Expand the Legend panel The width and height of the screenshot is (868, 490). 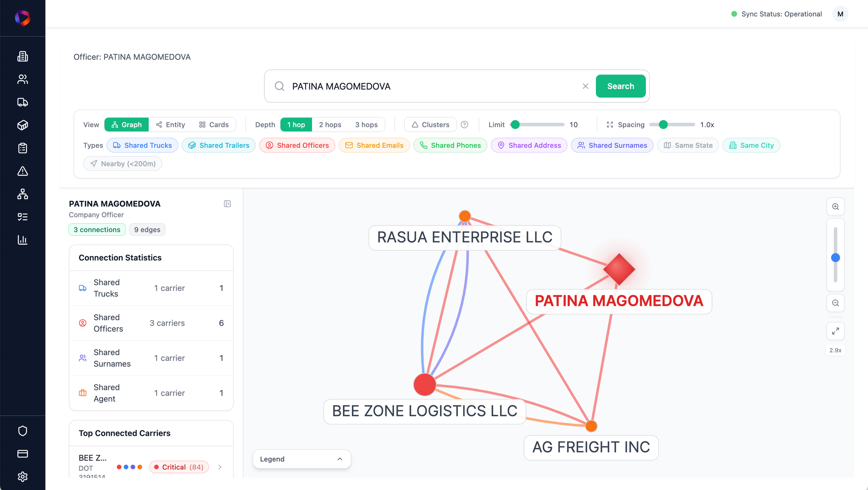click(x=302, y=459)
